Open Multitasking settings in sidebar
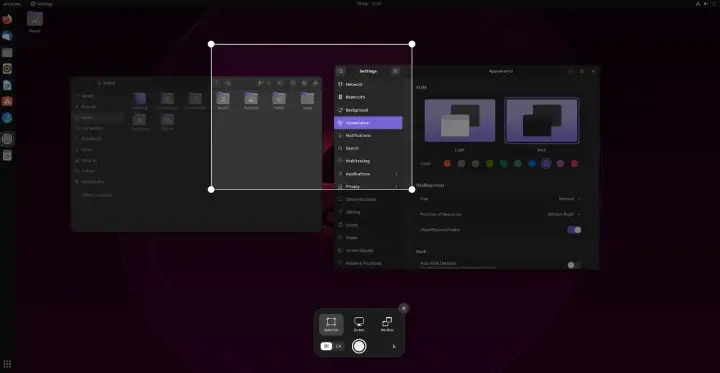Screen dimensions: 720x373 click(x=368, y=161)
